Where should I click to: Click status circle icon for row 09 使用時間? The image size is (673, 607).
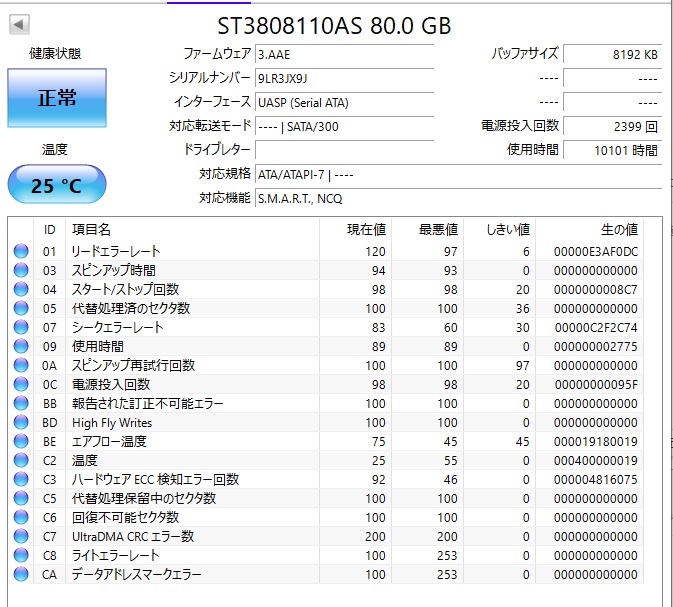click(x=21, y=346)
